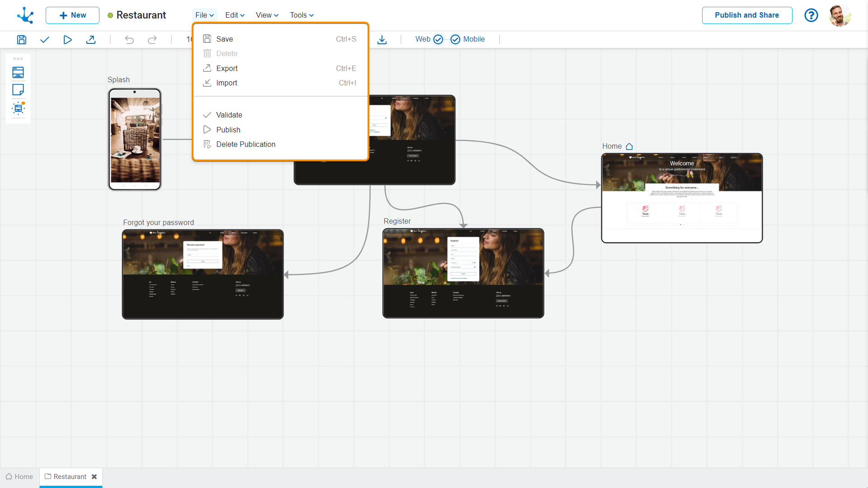The height and width of the screenshot is (488, 868).
Task: Click the Publish and Share button
Action: (x=746, y=15)
